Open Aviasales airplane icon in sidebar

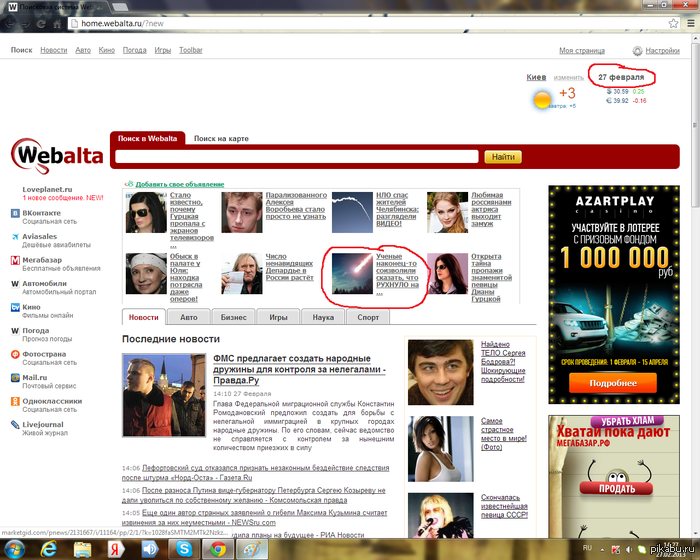15,237
